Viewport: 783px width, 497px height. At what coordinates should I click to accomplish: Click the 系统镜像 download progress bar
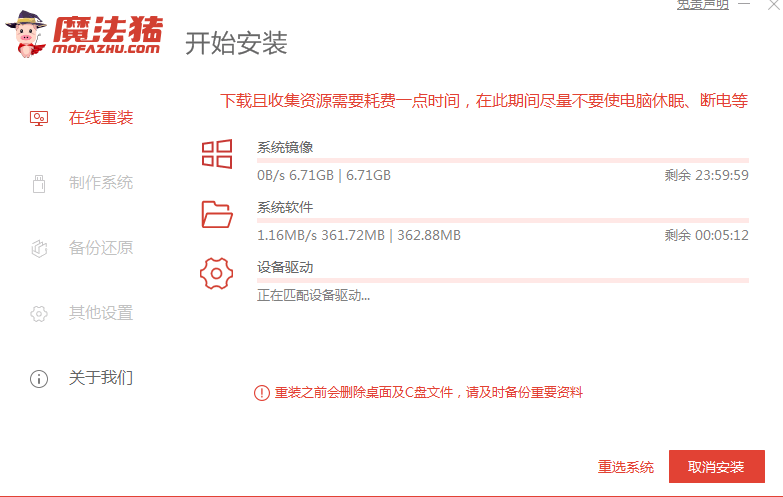pos(502,160)
